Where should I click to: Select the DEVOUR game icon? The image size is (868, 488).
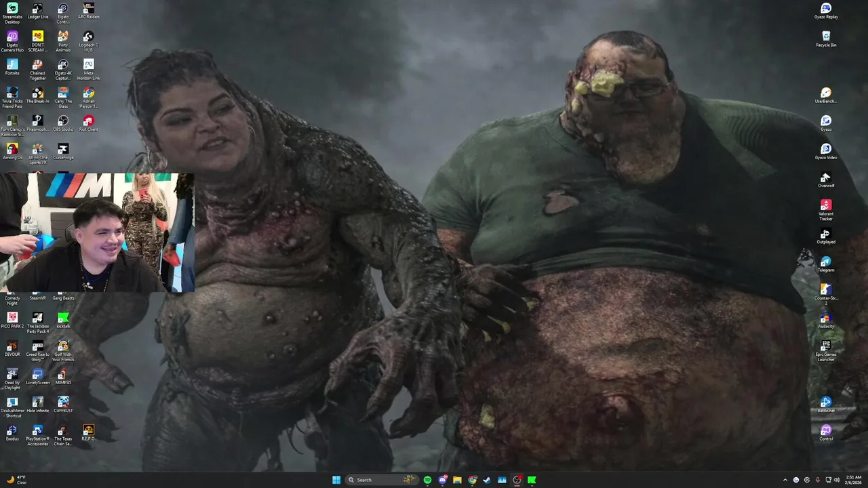(12, 349)
